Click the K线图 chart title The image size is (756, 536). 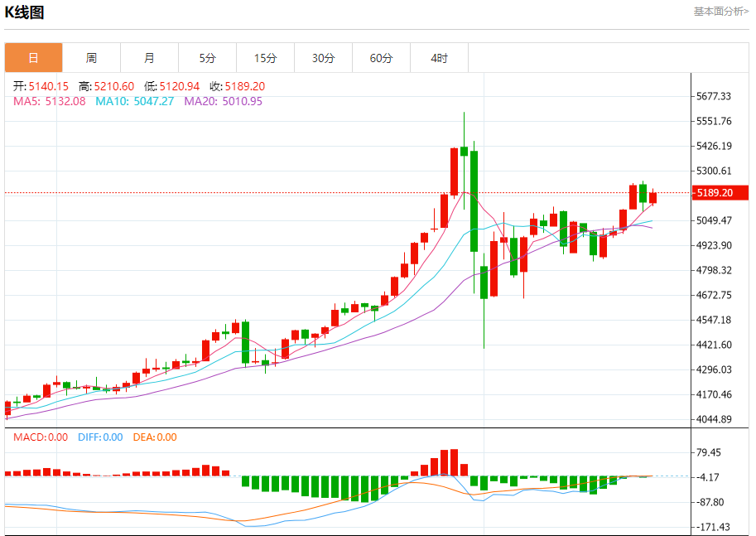coord(24,12)
